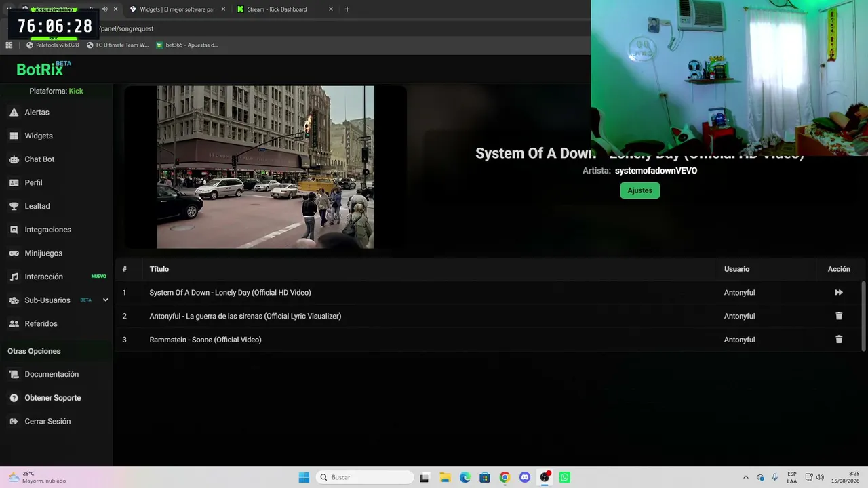Screen dimensions: 868x488
Task: Open OBS Studio from taskbar
Action: coord(545,477)
